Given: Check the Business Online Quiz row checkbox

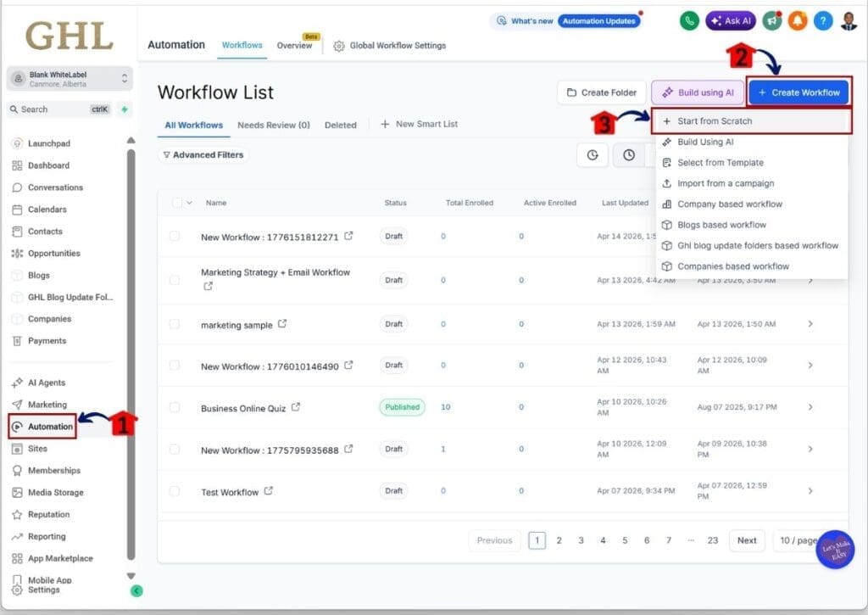Looking at the screenshot, I should [175, 406].
